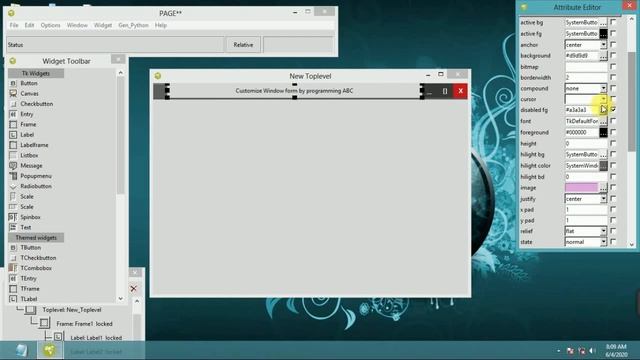Select the Popupmenu widget icon

[13, 176]
